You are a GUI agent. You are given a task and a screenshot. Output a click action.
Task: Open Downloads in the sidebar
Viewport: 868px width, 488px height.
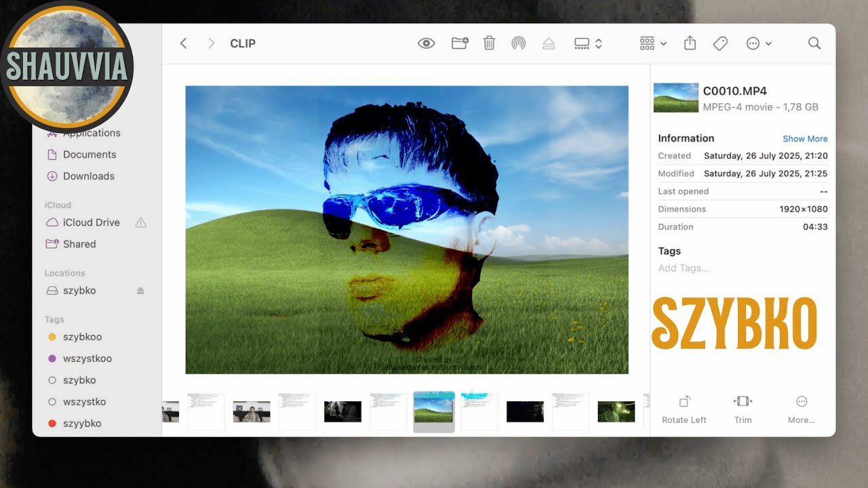(89, 176)
